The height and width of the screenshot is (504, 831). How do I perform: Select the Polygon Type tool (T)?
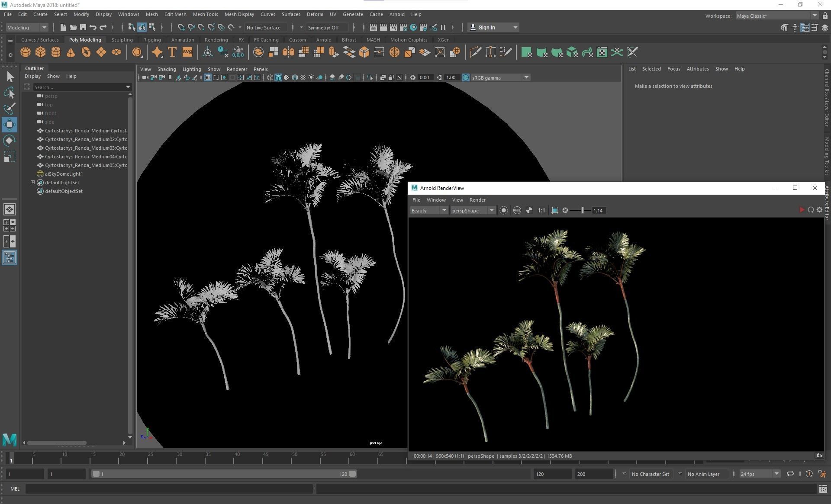172,52
